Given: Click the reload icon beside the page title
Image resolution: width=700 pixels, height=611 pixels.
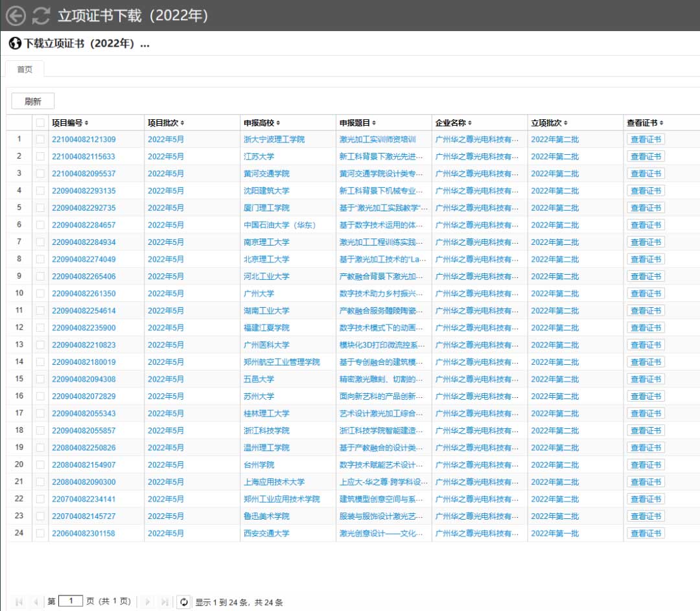Looking at the screenshot, I should (x=41, y=16).
